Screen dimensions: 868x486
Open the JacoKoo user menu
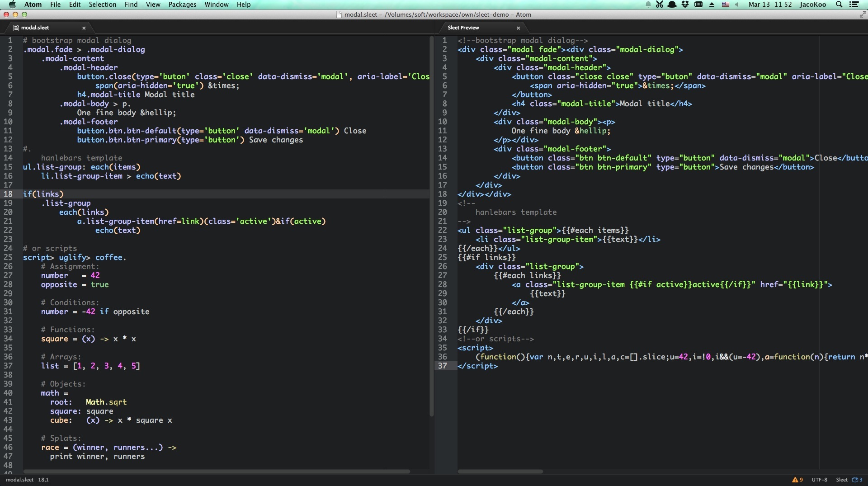813,5
